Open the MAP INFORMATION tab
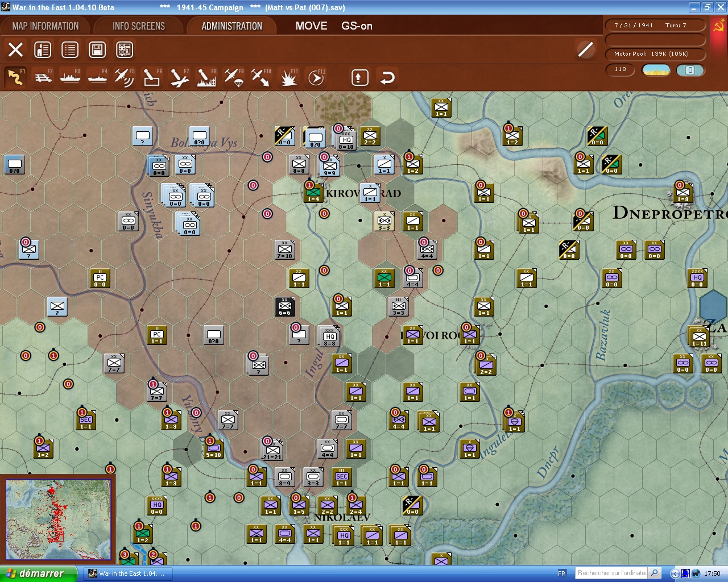This screenshot has height=582, width=728. click(45, 26)
